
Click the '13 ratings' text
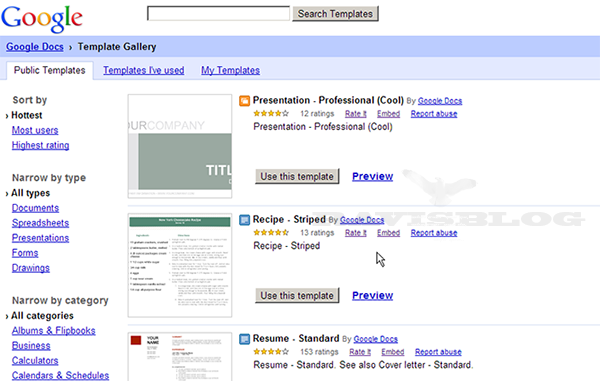pyautogui.click(x=317, y=233)
